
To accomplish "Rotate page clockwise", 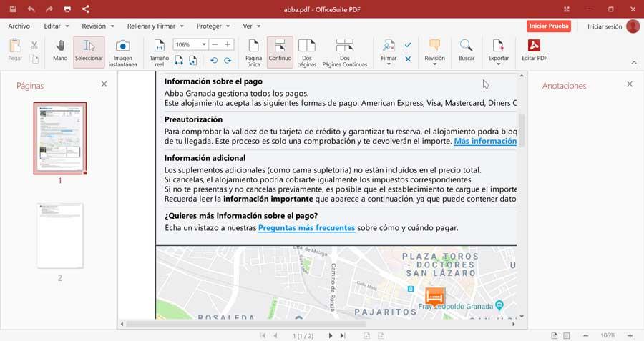I will pyautogui.click(x=227, y=60).
